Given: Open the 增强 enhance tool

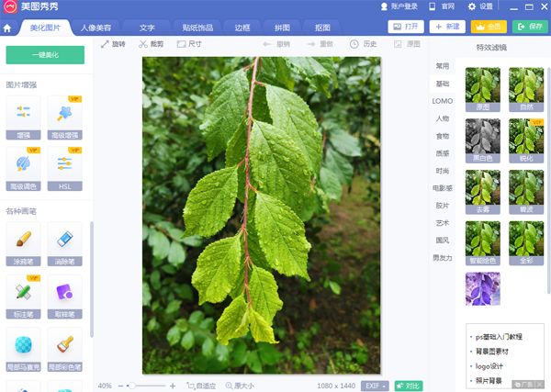Looking at the screenshot, I should pyautogui.click(x=23, y=118).
